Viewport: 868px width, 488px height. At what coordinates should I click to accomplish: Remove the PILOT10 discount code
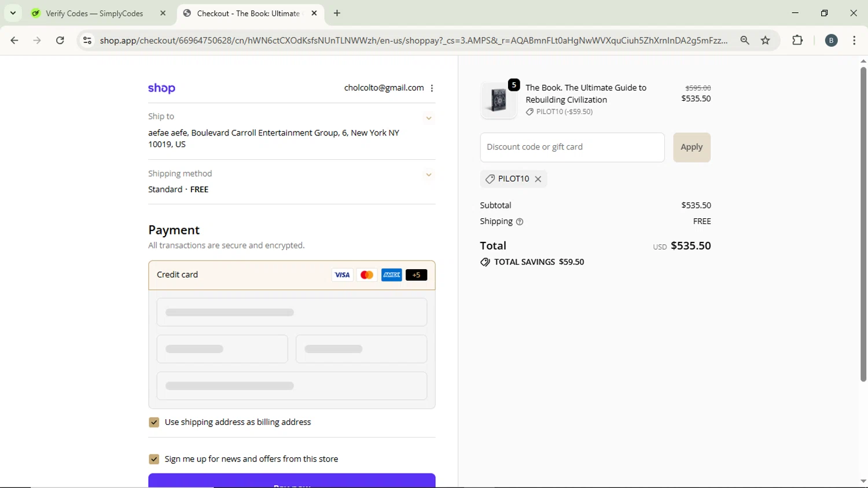(538, 179)
